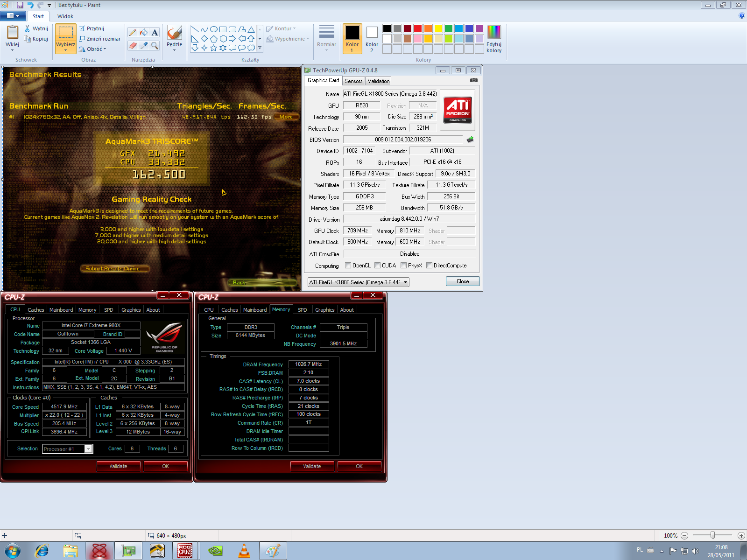
Task: Tick the DirectCompute checkbox in GPU-Z
Action: (x=429, y=266)
